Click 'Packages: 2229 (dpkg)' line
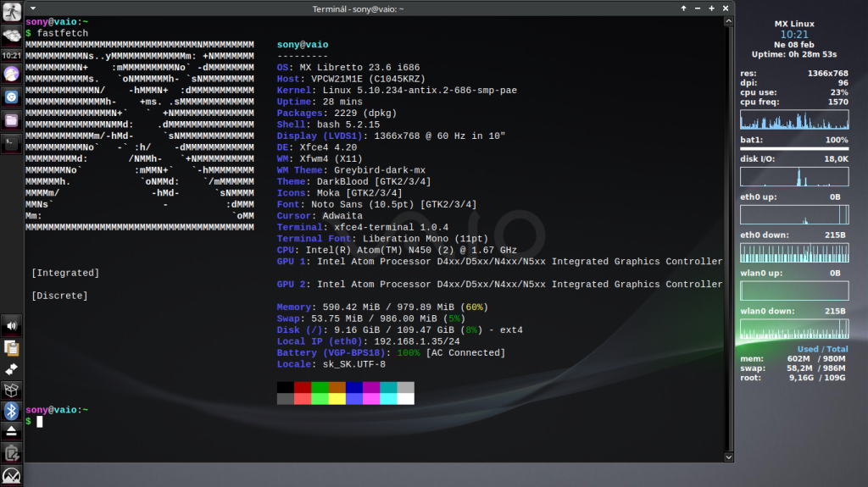The image size is (868, 487). click(x=337, y=113)
